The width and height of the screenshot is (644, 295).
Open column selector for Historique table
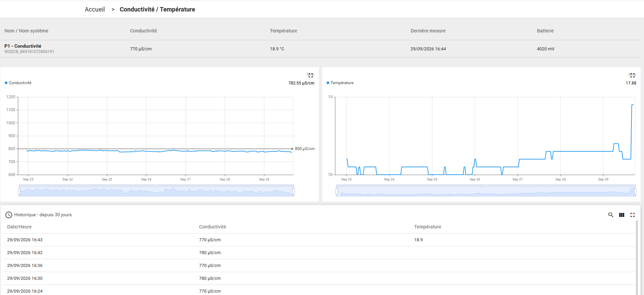(622, 215)
